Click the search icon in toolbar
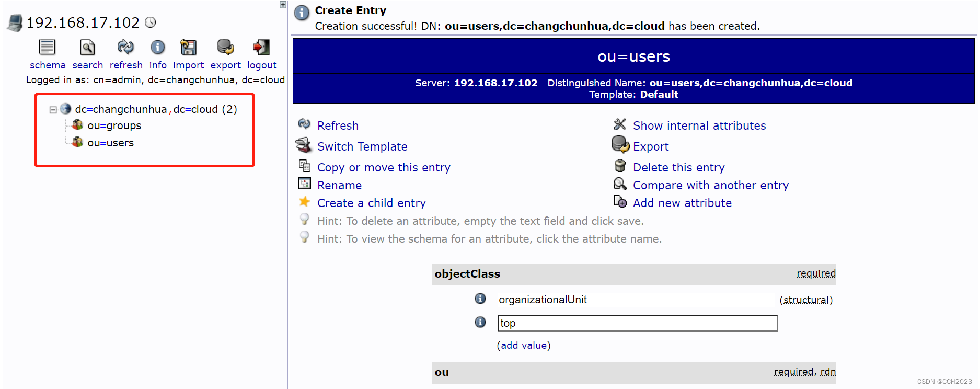 pyautogui.click(x=87, y=48)
